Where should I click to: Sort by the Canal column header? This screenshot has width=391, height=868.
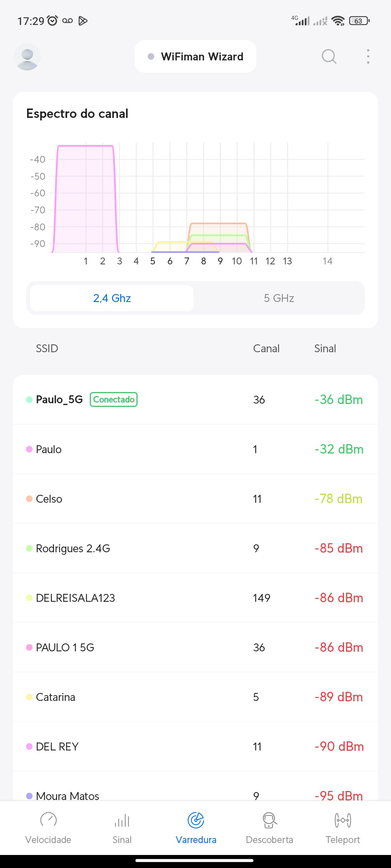pos(266,349)
